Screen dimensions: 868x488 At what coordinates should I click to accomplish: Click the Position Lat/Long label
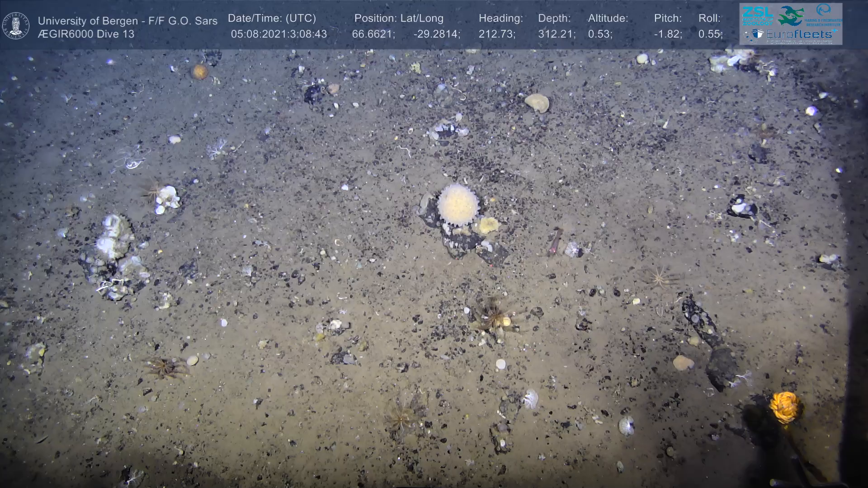(x=399, y=19)
